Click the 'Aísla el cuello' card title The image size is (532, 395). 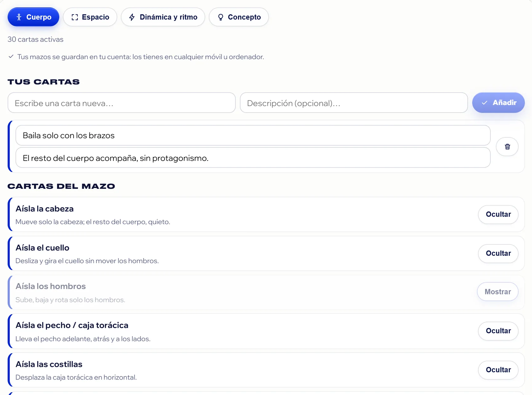[42, 248]
